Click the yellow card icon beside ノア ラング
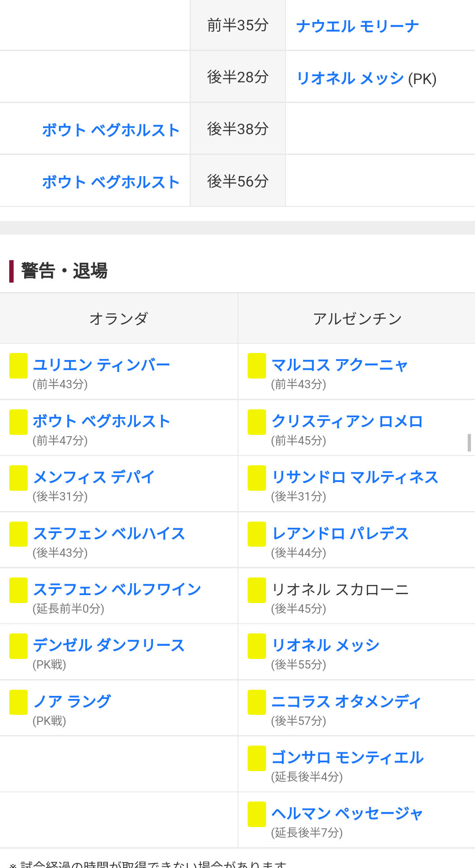Screen dimensions: 475x868 [18, 702]
